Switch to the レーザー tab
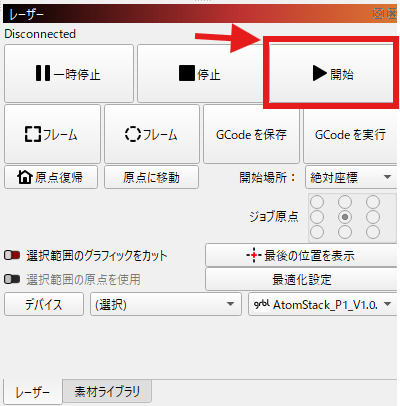 pos(33,392)
